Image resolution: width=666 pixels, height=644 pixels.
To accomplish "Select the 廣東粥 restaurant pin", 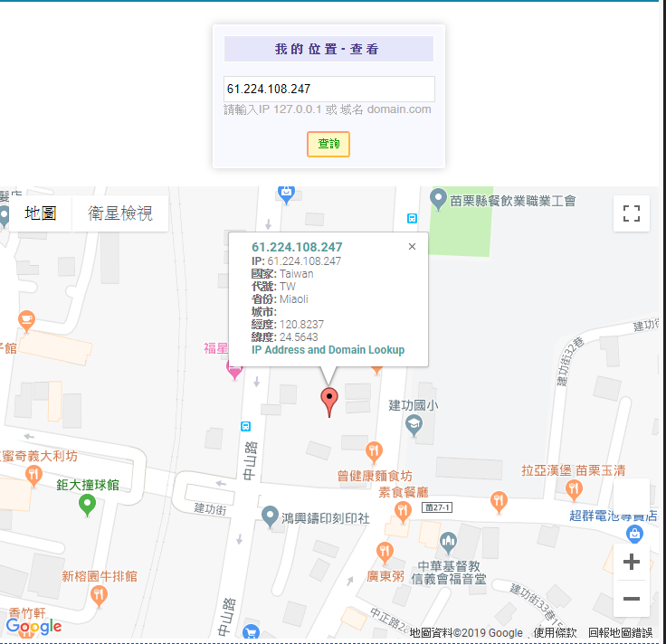I will (385, 553).
